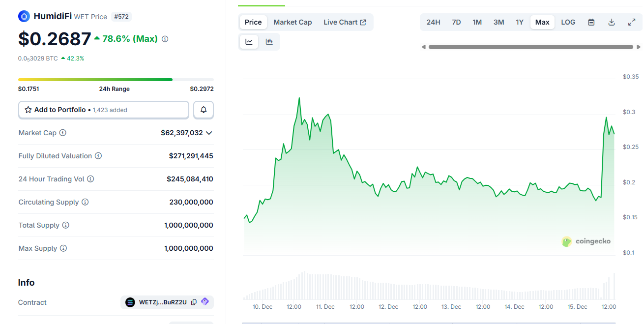Viewport: 644px width, 324px height.
Task: Expand the chart to fullscreen
Action: tap(631, 22)
